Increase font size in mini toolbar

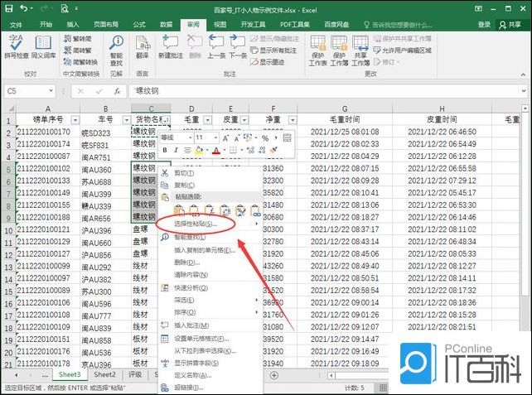coord(225,137)
